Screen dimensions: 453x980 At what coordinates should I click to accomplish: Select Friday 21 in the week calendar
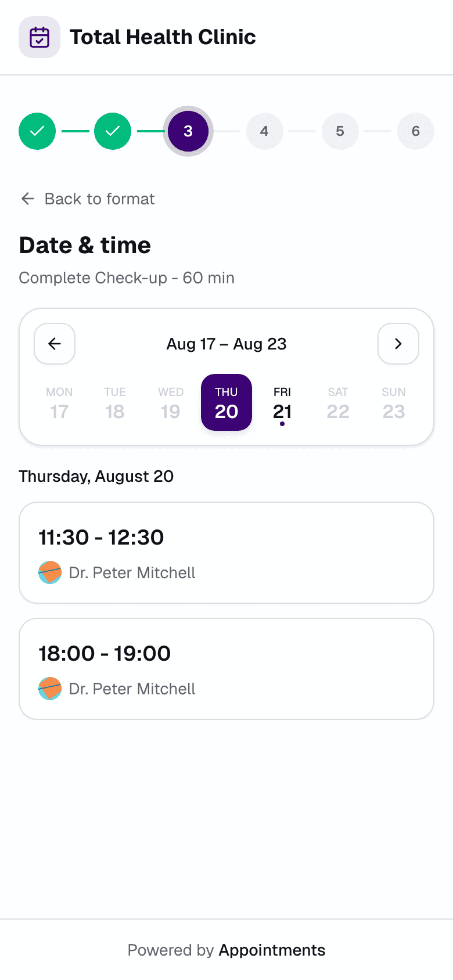click(x=282, y=403)
